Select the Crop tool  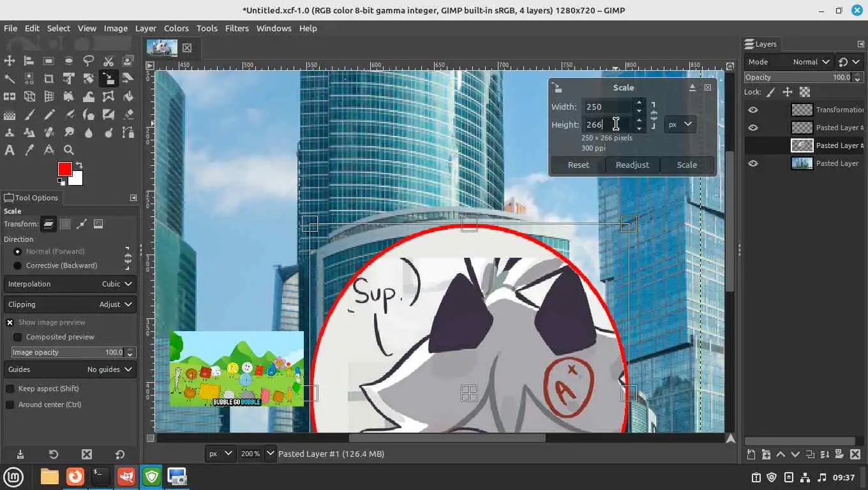coord(49,78)
